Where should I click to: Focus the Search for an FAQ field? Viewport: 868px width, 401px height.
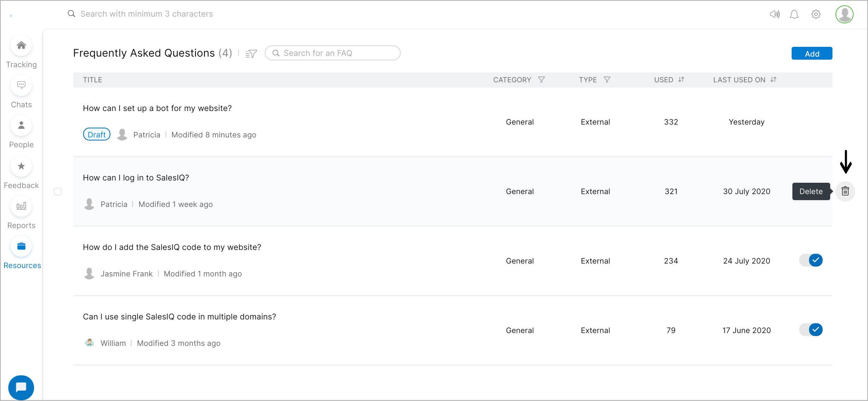pyautogui.click(x=336, y=53)
